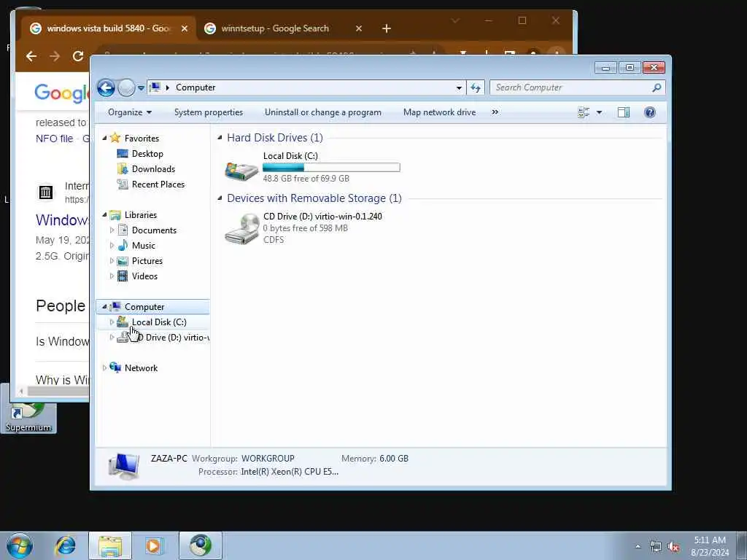Expand the Documents library
The width and height of the screenshot is (747, 560).
(112, 230)
